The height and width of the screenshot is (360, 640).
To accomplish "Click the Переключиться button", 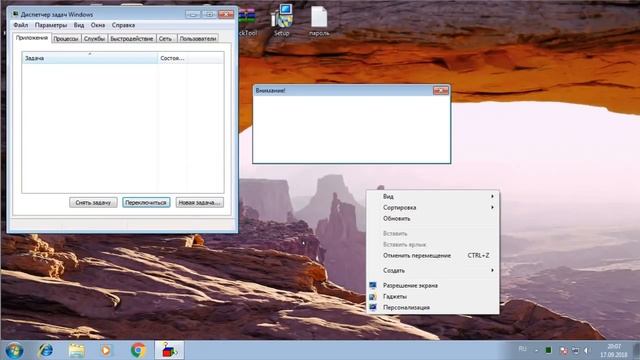I will pos(146,202).
